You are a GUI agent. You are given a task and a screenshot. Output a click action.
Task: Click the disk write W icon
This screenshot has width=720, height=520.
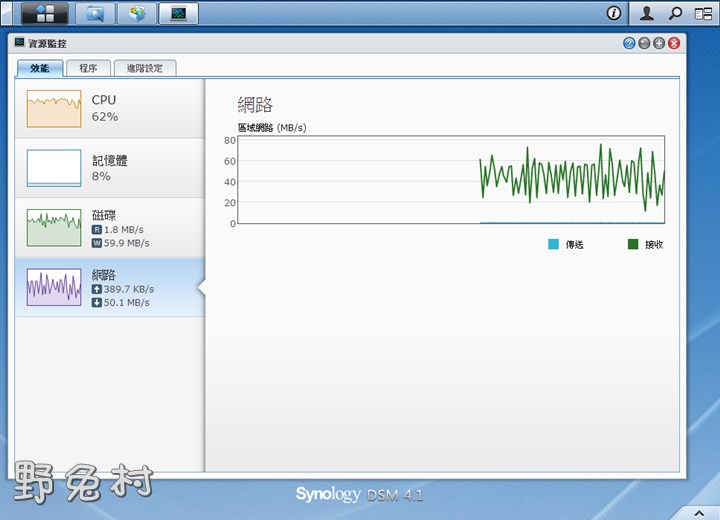point(96,243)
